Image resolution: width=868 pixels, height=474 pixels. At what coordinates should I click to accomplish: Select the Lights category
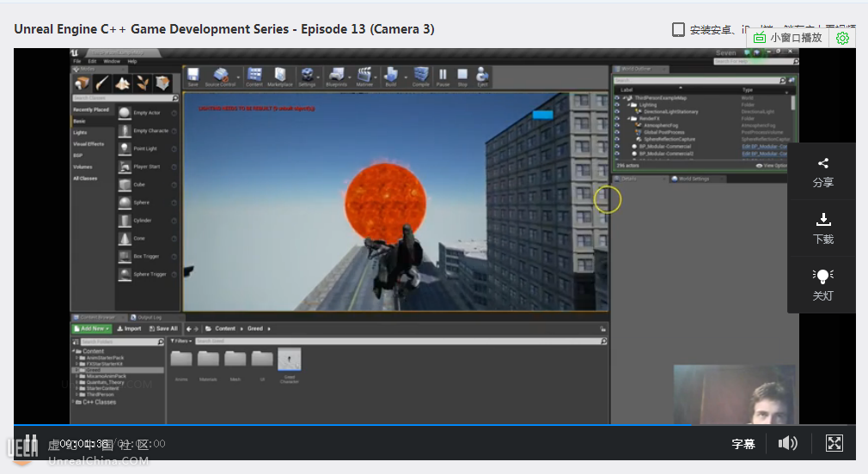[80, 133]
